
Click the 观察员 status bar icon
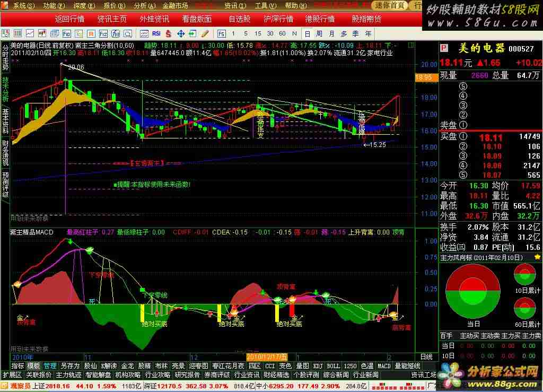point(4,386)
